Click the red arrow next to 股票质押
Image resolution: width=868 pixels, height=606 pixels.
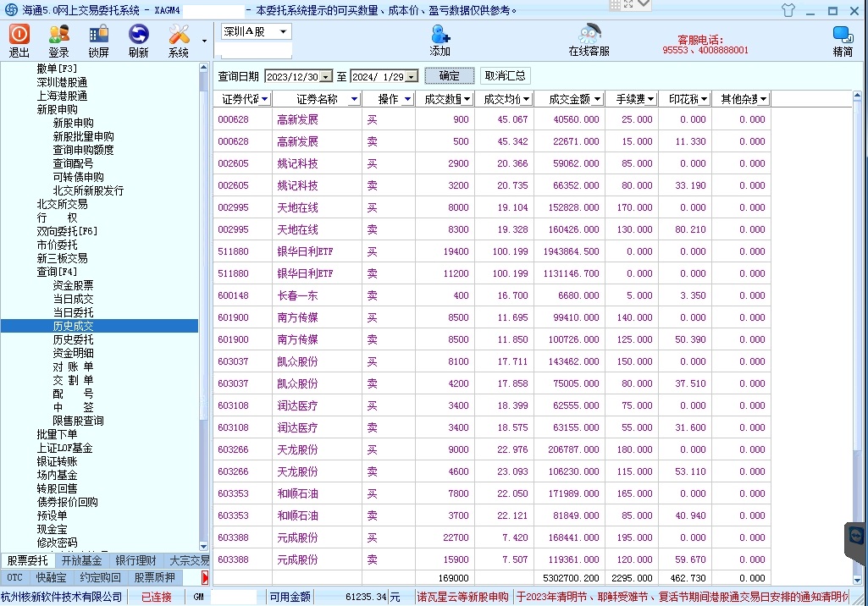205,578
